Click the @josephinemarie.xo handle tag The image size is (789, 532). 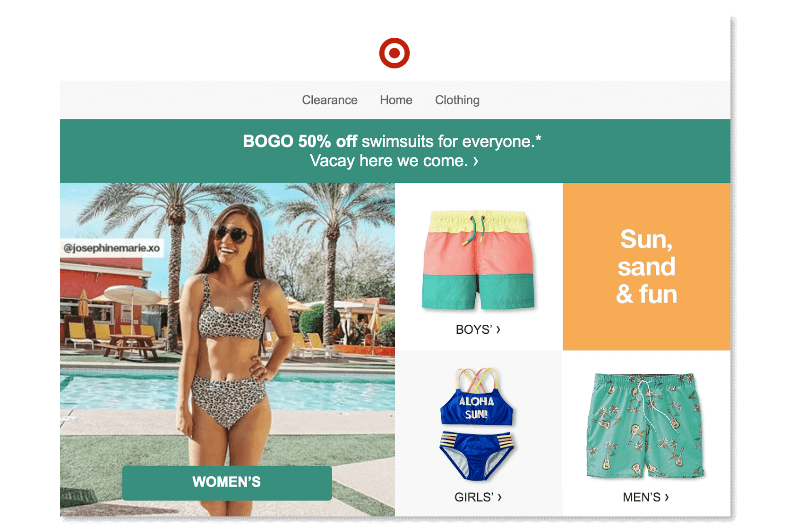(112, 248)
